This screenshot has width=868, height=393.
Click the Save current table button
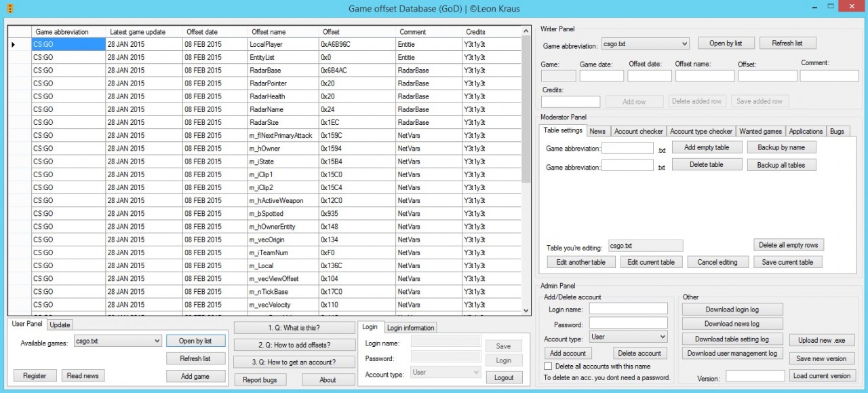pyautogui.click(x=788, y=262)
